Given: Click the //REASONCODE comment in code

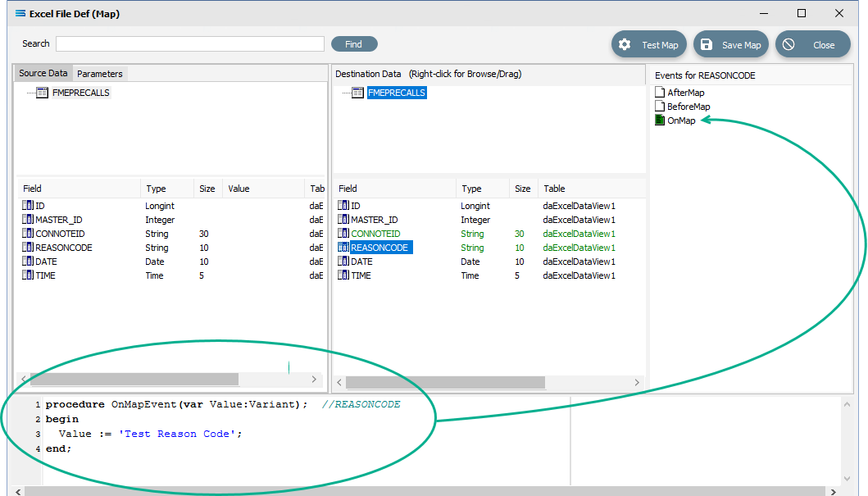Looking at the screenshot, I should [x=361, y=404].
